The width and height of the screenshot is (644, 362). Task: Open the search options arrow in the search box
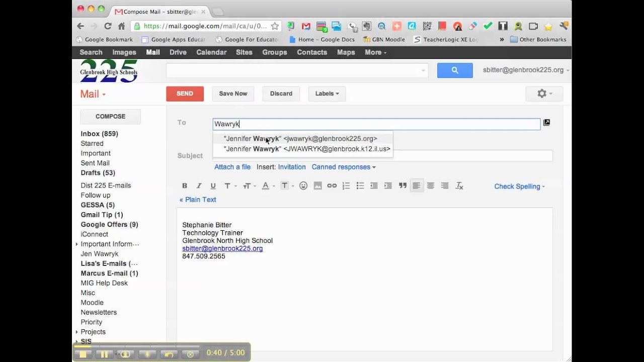pos(423,71)
